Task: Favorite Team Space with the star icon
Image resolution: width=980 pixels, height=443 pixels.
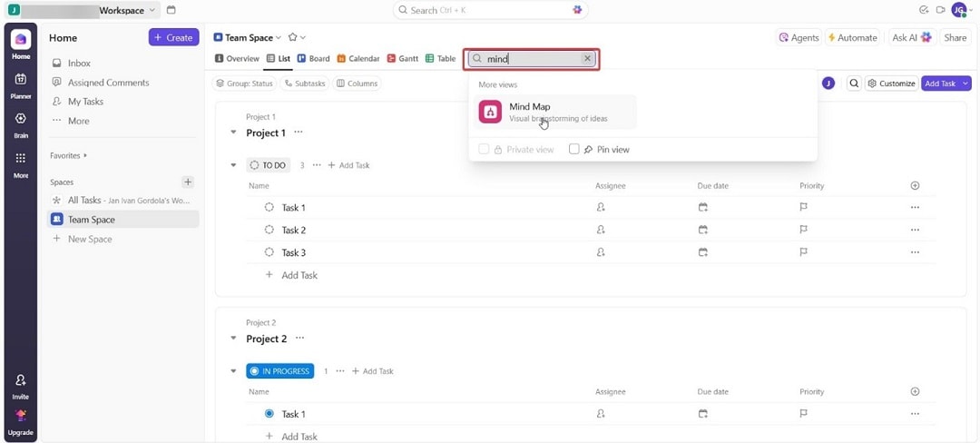Action: pos(292,37)
